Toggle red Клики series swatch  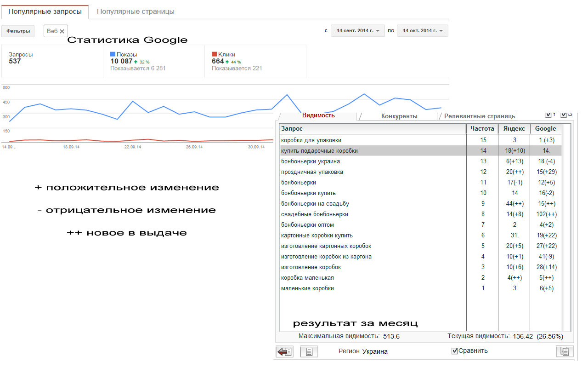coord(214,54)
